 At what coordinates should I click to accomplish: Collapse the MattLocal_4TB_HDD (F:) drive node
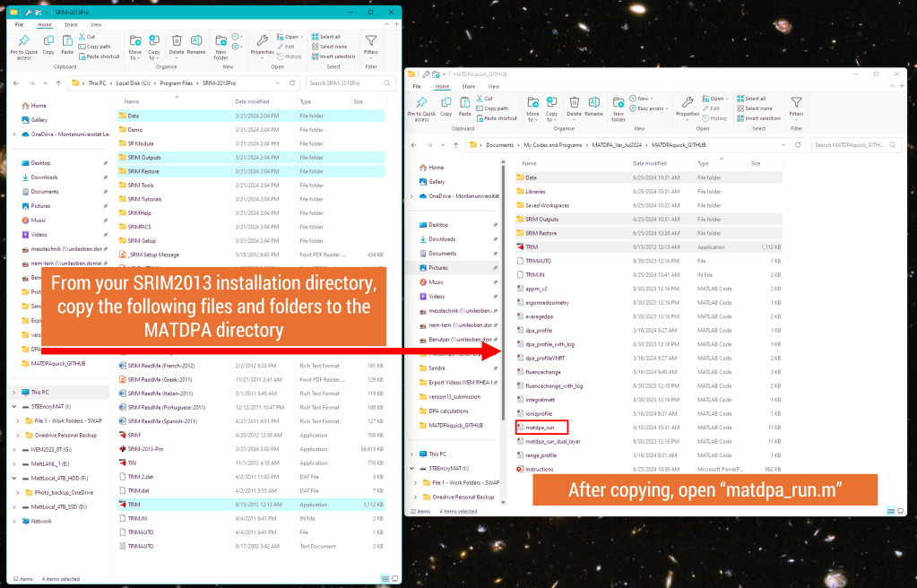pyautogui.click(x=13, y=478)
